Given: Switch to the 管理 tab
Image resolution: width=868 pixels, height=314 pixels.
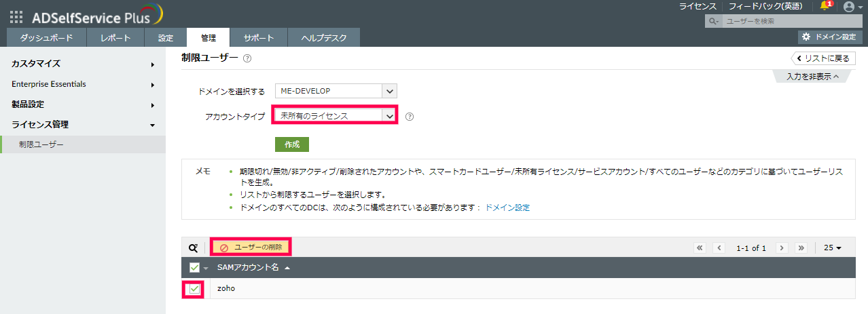Looking at the screenshot, I should point(209,37).
